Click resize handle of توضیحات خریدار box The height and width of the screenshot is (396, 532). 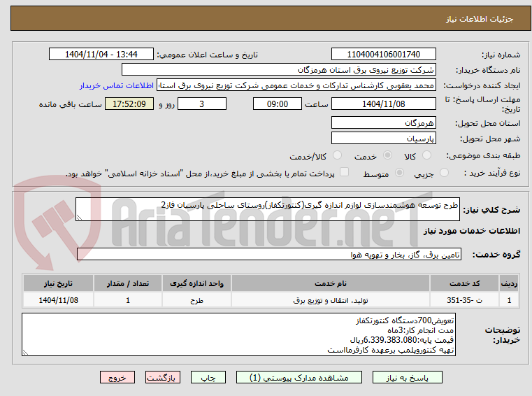[25, 353]
